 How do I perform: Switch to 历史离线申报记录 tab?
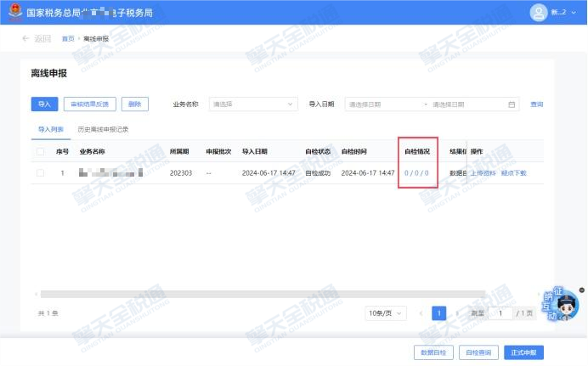(x=103, y=129)
